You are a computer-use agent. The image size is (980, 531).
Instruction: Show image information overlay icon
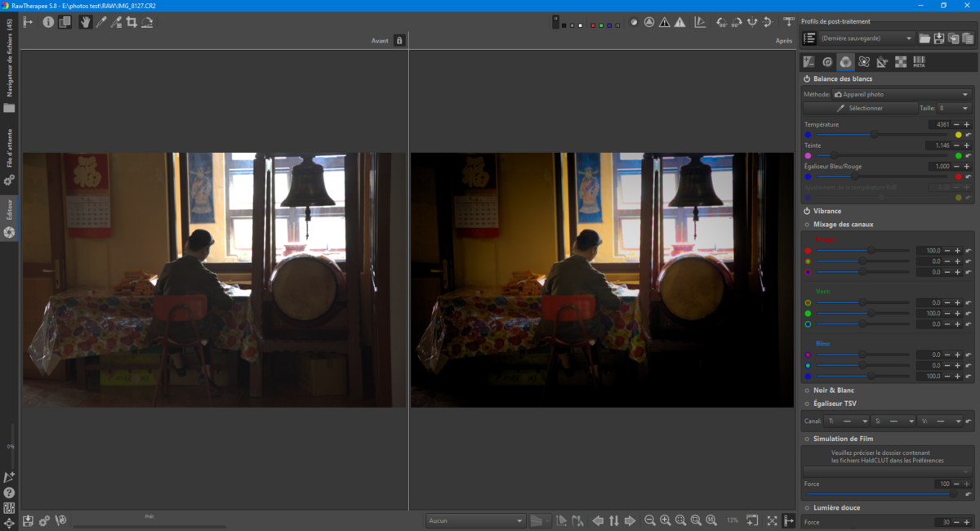click(48, 22)
